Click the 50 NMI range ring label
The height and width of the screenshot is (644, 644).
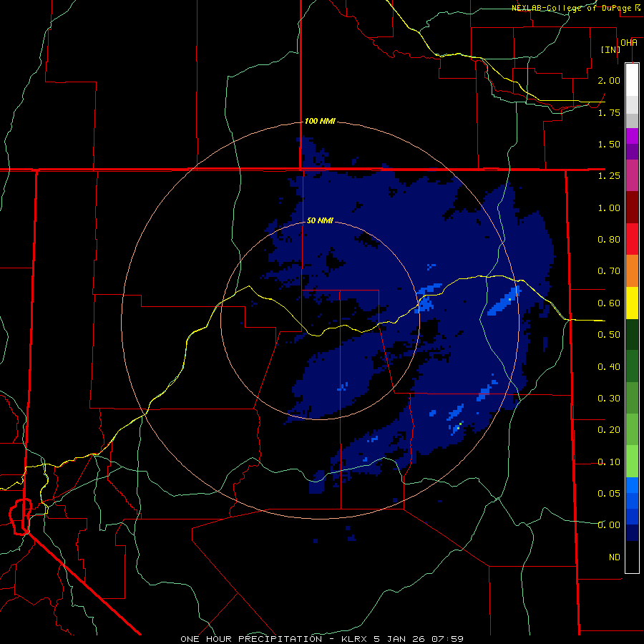320,220
